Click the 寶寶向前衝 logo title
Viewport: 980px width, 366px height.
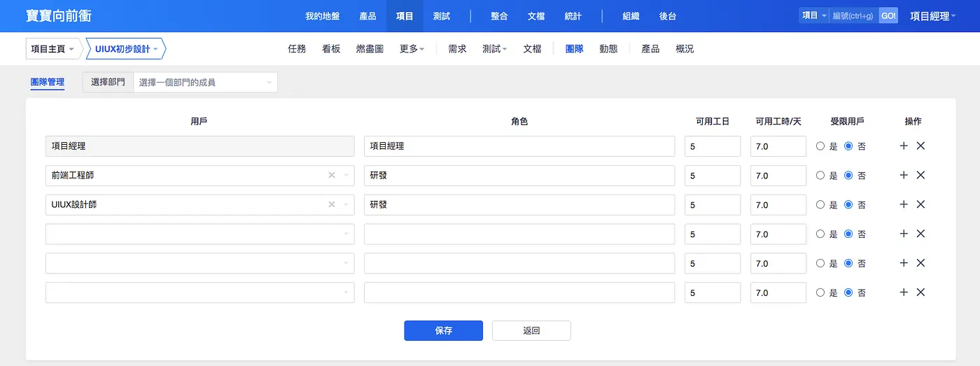59,15
